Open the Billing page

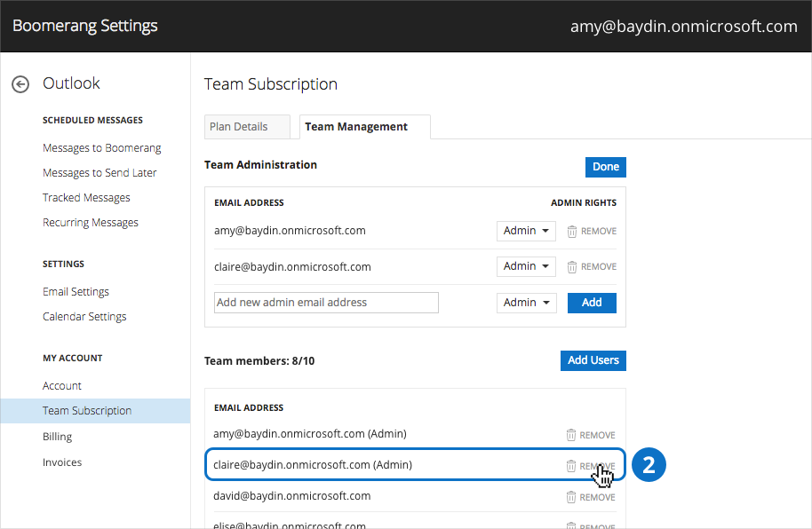[58, 437]
